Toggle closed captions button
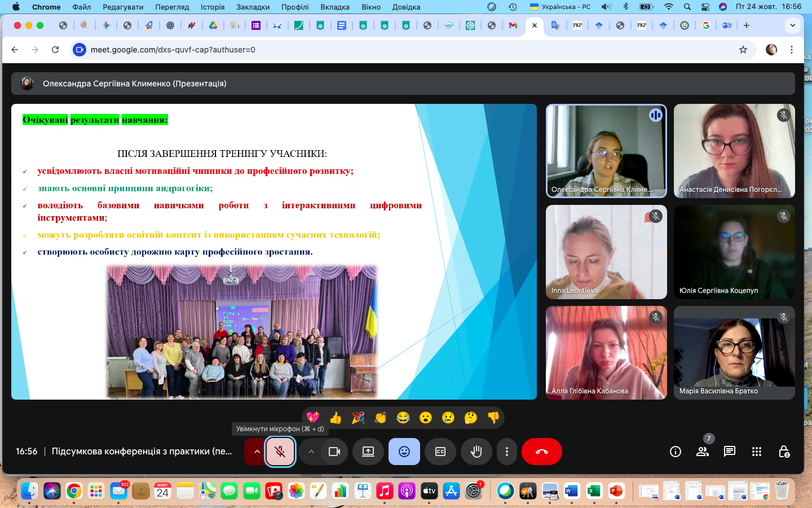Viewport: 812px width, 508px height. click(440, 452)
